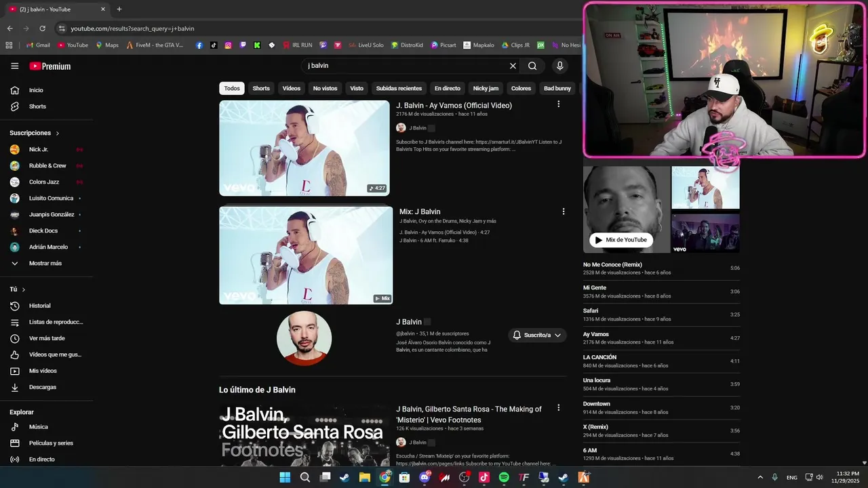868x488 pixels.
Task: Play No Me Conoce (Remix) from list
Action: pos(661,268)
